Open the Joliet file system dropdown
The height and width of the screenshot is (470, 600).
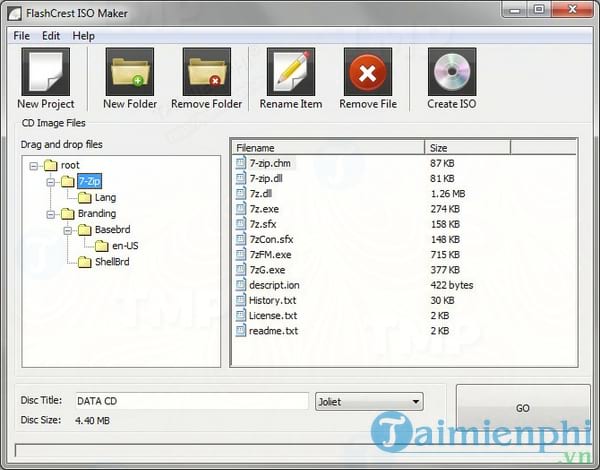coord(369,401)
